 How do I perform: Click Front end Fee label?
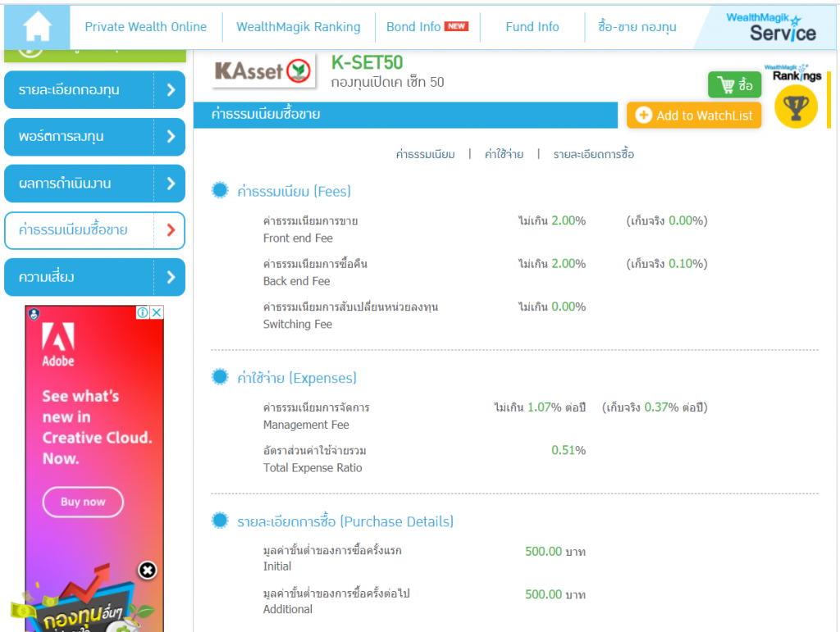pyautogui.click(x=298, y=239)
